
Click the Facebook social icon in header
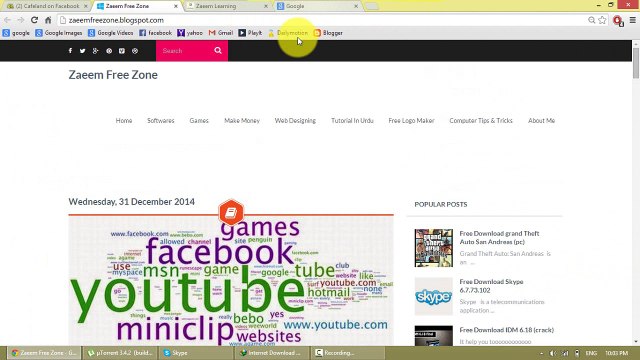pyautogui.click(x=70, y=51)
